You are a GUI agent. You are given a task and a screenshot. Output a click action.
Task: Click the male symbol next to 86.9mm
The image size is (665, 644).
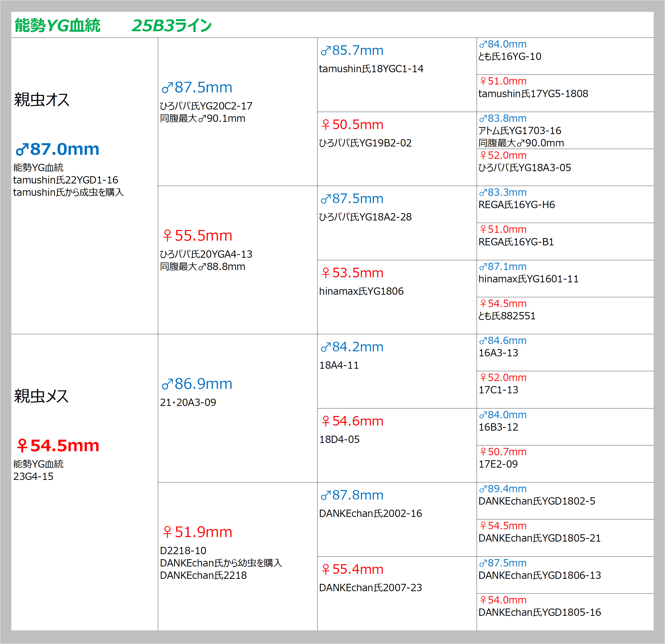point(167,385)
